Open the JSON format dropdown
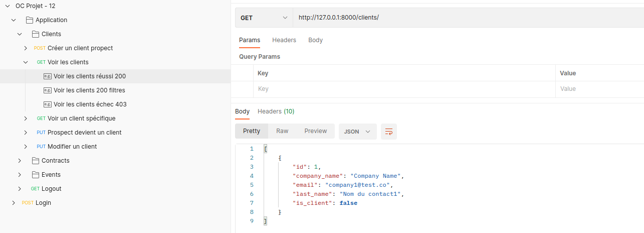The height and width of the screenshot is (233, 644). tap(357, 132)
